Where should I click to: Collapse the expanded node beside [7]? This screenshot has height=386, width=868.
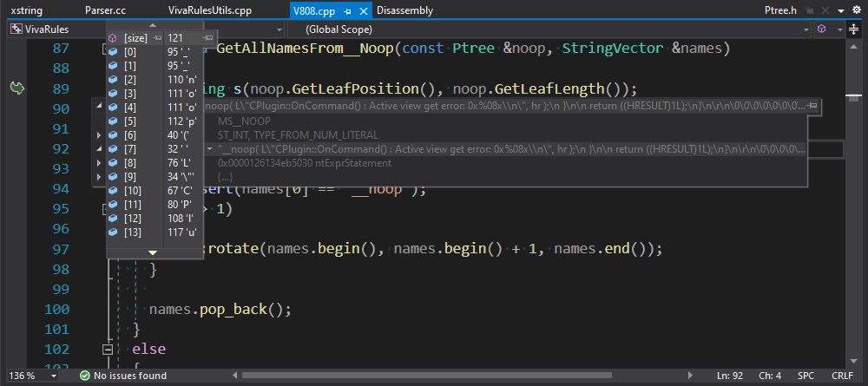click(99, 148)
